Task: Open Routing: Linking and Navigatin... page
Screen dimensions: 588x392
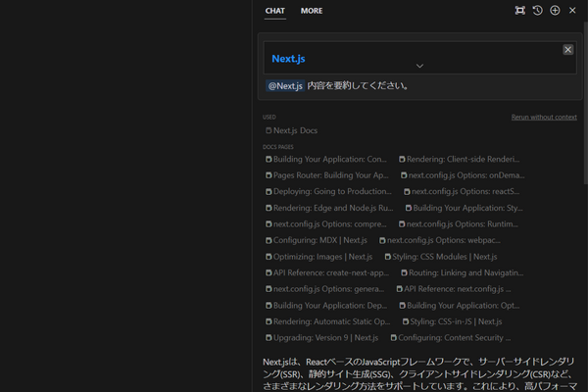Action: [462, 272]
